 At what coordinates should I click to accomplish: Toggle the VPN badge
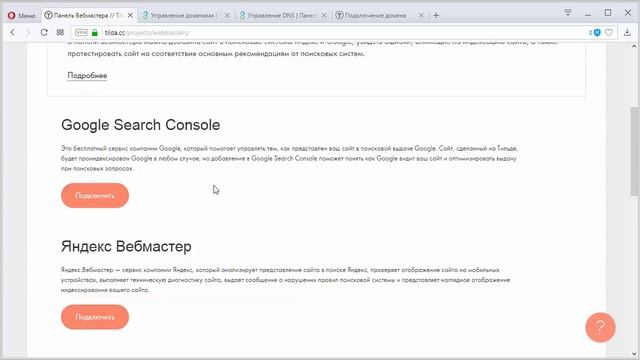click(81, 32)
